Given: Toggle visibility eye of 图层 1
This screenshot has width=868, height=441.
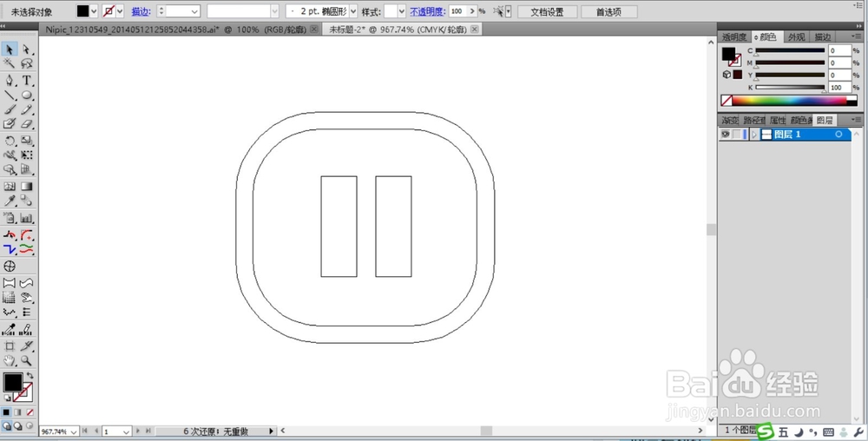Looking at the screenshot, I should [725, 135].
